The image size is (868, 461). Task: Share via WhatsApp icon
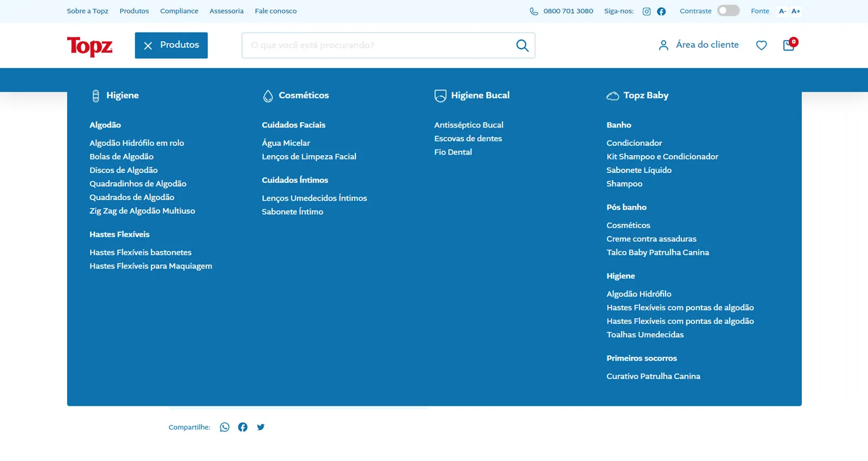click(225, 427)
